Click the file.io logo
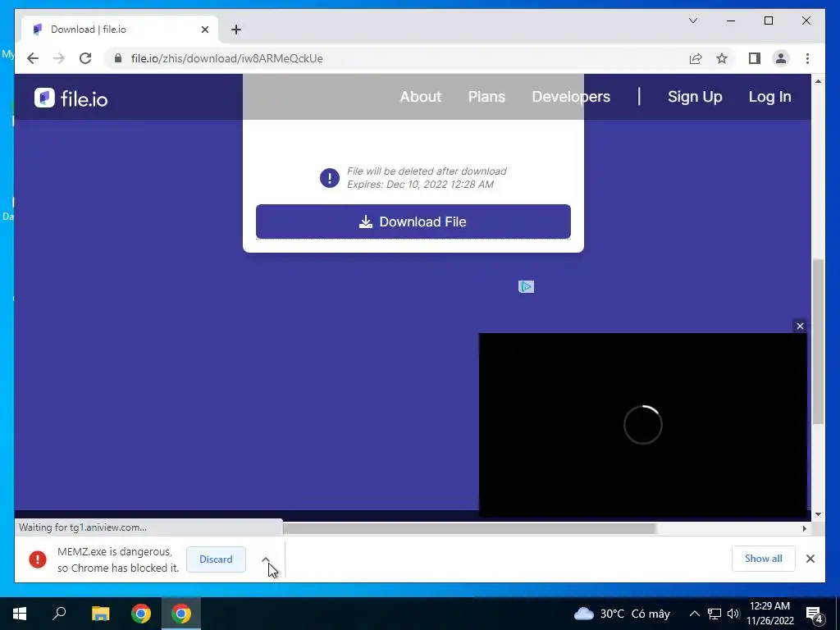 (x=71, y=98)
